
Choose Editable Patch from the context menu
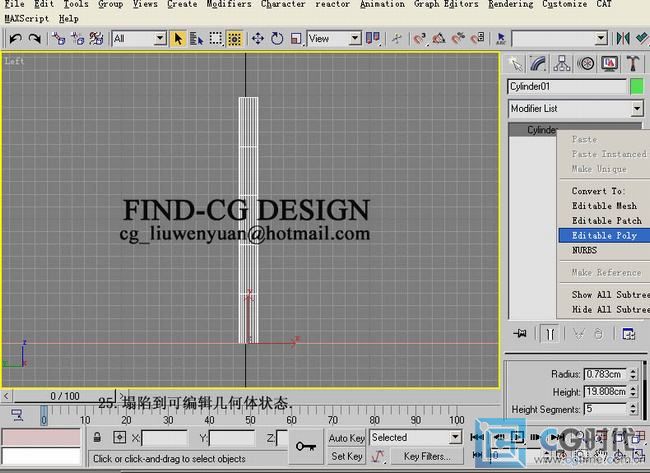tap(604, 221)
